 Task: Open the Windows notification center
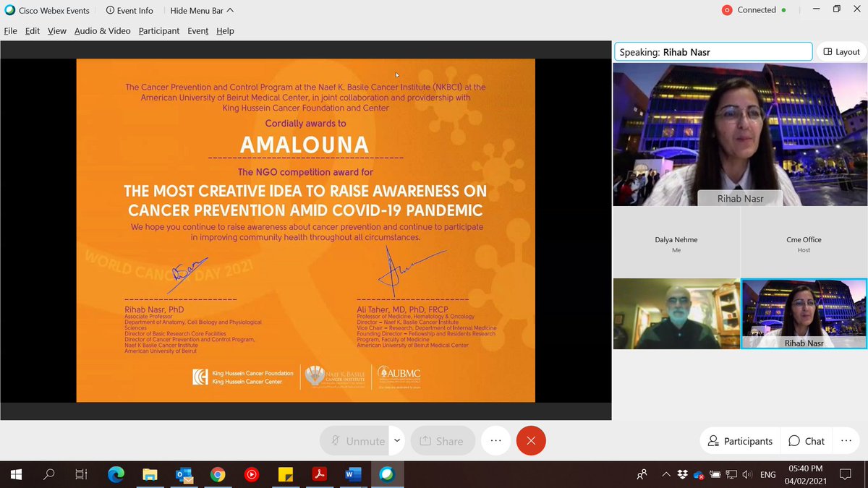(845, 475)
